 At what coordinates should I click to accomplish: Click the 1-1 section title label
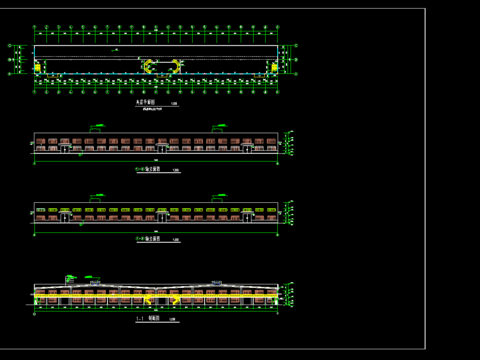(x=148, y=319)
